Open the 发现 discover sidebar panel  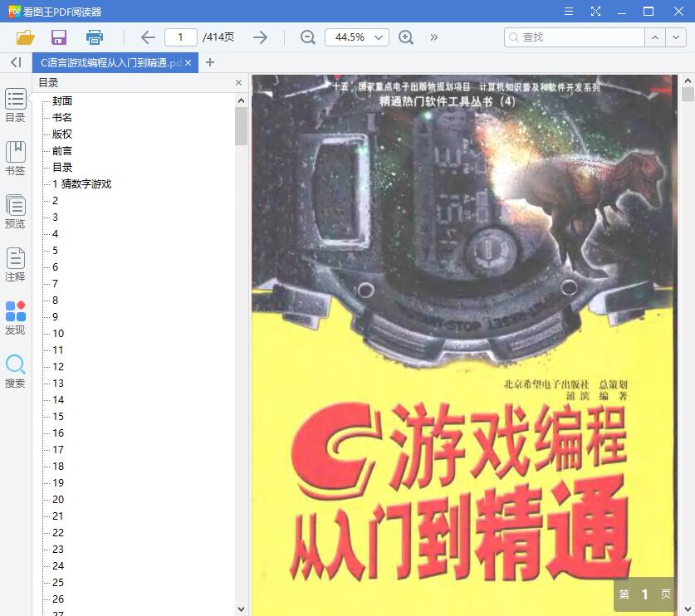point(16,318)
